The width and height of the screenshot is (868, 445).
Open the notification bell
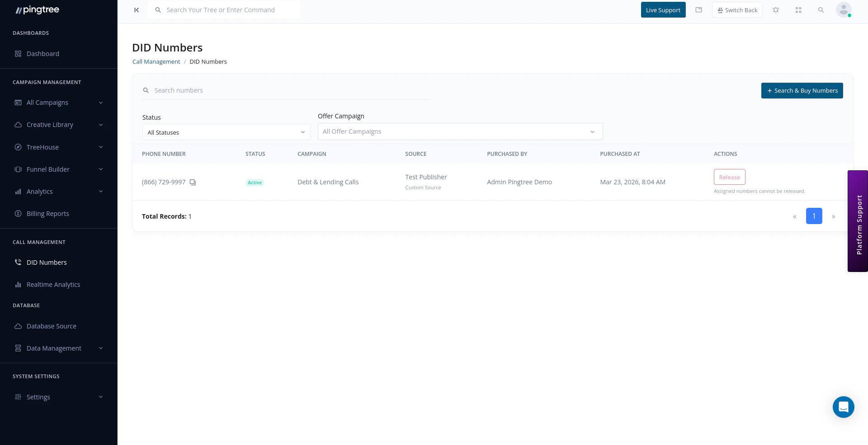(776, 9)
